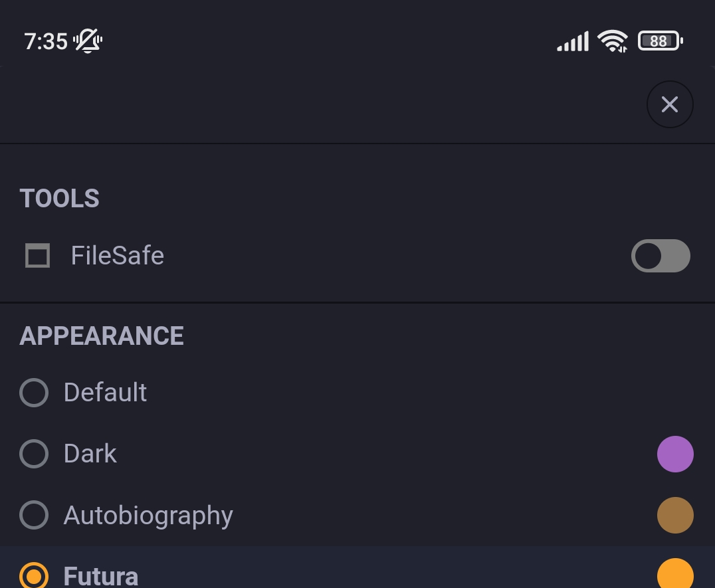The width and height of the screenshot is (715, 588).
Task: Choose the Autobiography theme
Action: coord(34,515)
